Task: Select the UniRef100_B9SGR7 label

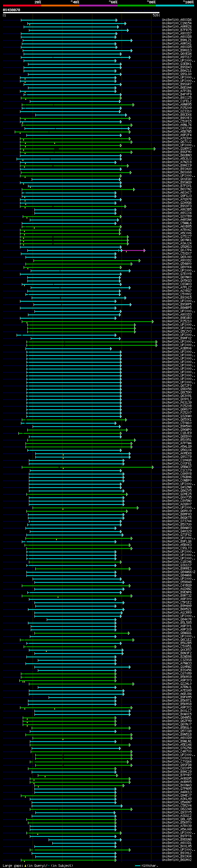Action: [177, 84]
